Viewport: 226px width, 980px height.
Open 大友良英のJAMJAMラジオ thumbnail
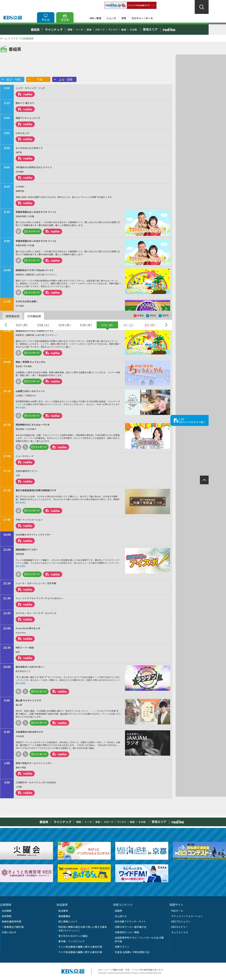pyautogui.click(x=148, y=743)
